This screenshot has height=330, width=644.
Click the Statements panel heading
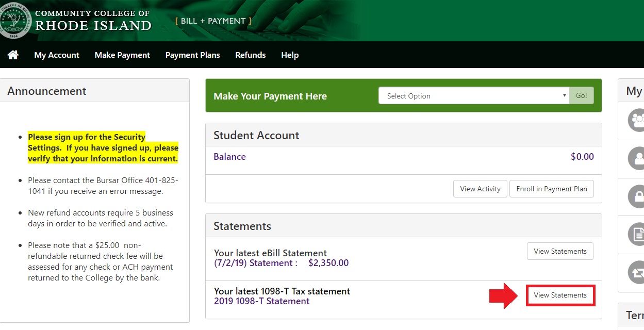click(x=242, y=226)
